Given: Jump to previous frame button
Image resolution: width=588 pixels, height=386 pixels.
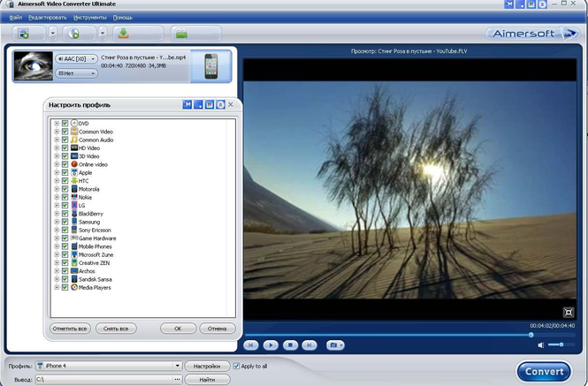Looking at the screenshot, I should 251,345.
